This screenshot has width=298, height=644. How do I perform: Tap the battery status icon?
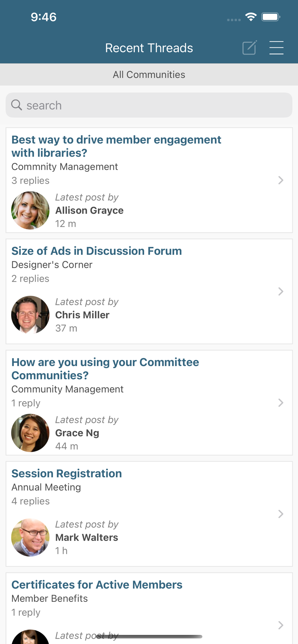271,17
